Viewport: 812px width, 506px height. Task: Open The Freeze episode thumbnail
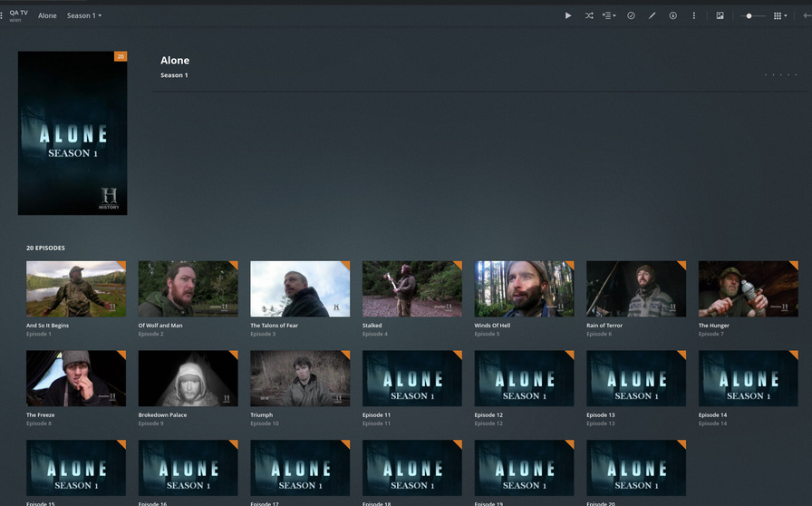(x=76, y=378)
